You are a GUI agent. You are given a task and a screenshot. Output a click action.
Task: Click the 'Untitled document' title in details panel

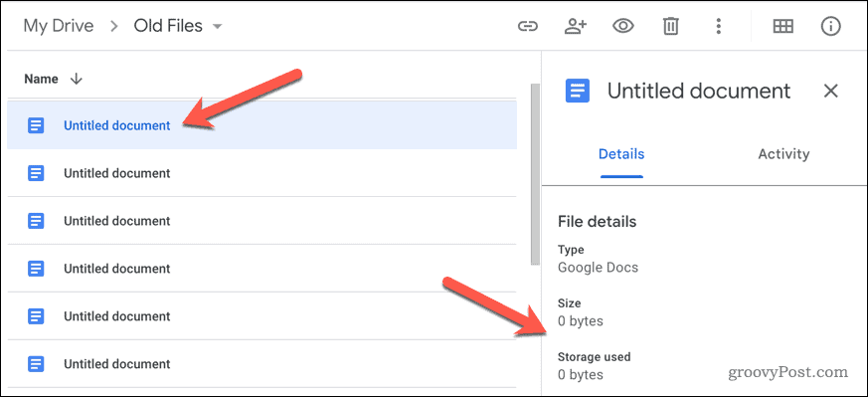pos(699,91)
